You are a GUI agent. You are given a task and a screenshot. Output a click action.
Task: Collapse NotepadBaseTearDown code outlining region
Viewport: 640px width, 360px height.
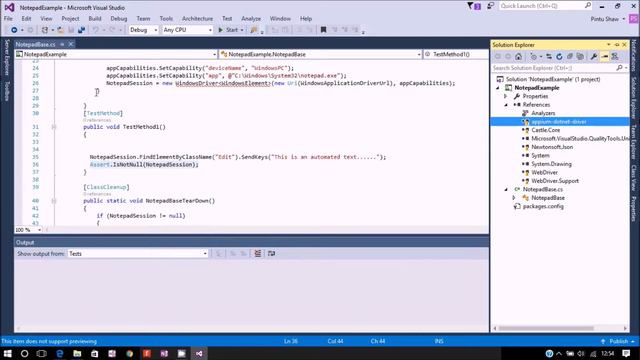click(x=54, y=201)
